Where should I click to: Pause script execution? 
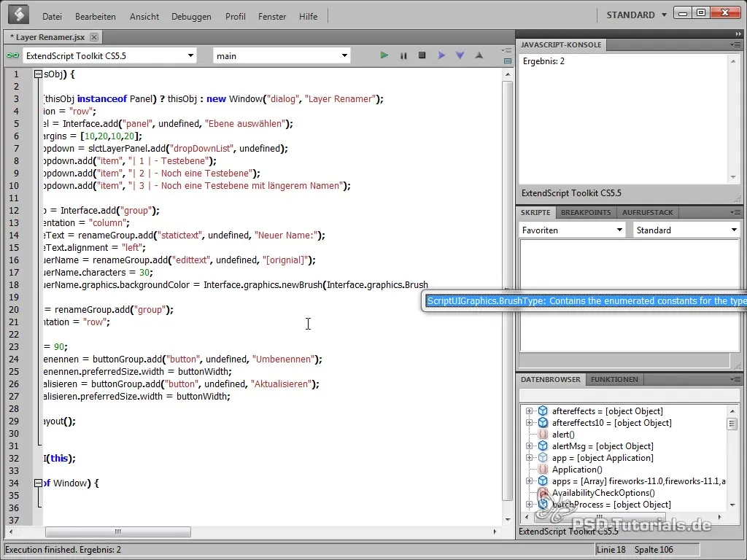click(x=403, y=55)
